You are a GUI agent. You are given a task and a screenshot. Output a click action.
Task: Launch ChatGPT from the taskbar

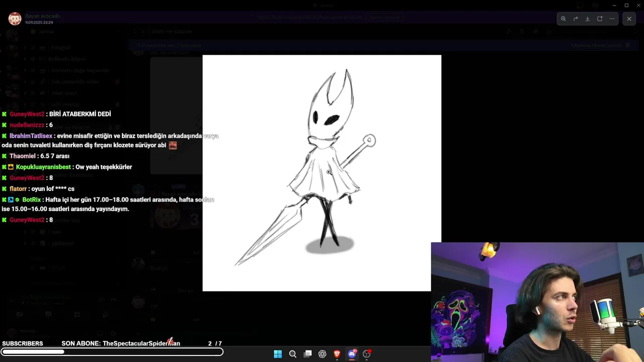pyautogui.click(x=323, y=354)
